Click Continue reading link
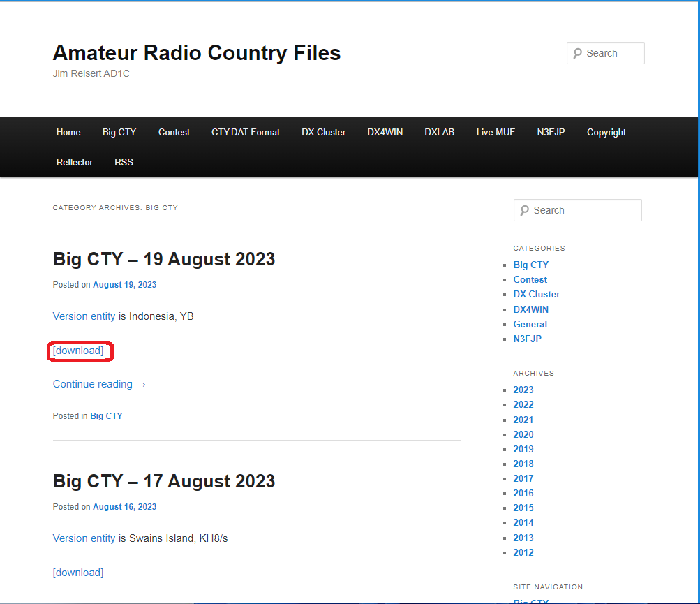 (99, 384)
